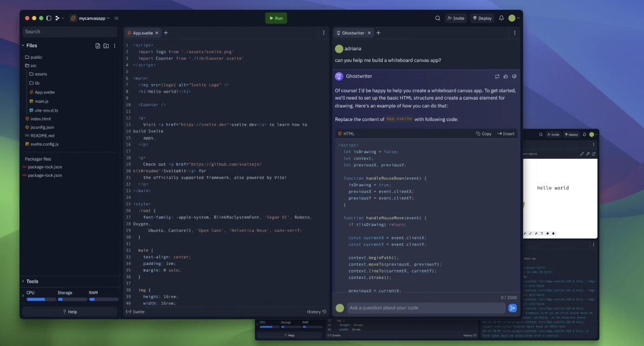Click the Invite button in front window
Viewport: 644px width, 346px height.
point(456,18)
